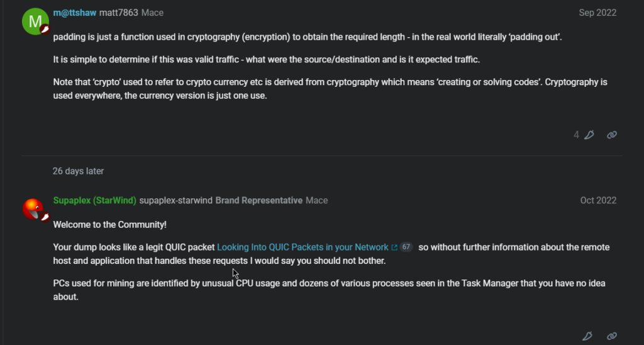Like the Supaplex post with spice icon
644x345 pixels.
pyautogui.click(x=587, y=336)
